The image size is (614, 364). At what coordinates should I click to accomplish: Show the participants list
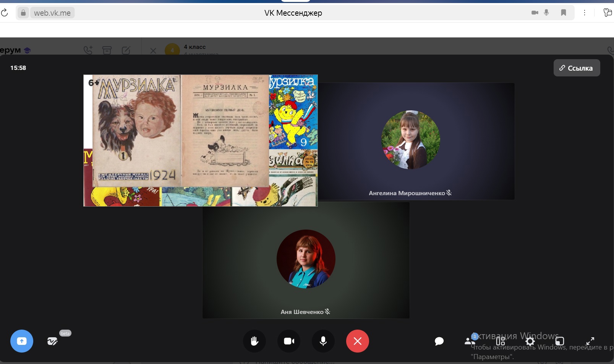(470, 340)
